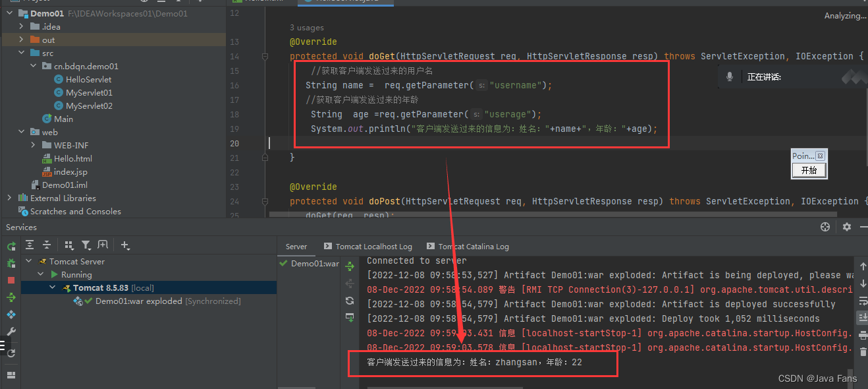
Task: Select Demo01:war in deployment list
Action: pos(310,264)
